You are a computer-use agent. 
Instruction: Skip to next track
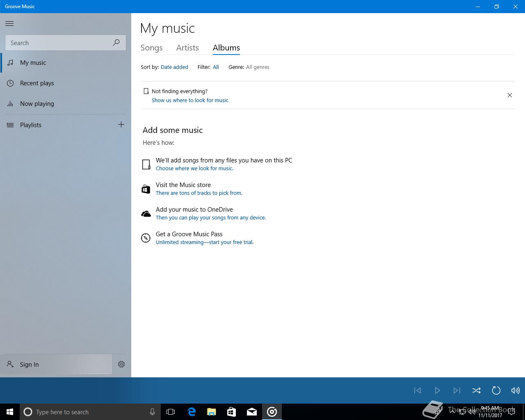[457, 390]
